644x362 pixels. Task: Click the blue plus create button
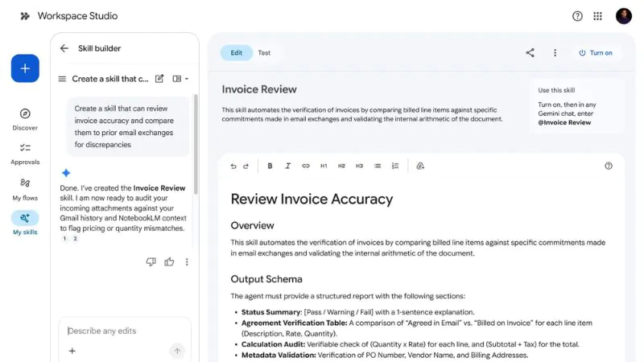25,68
